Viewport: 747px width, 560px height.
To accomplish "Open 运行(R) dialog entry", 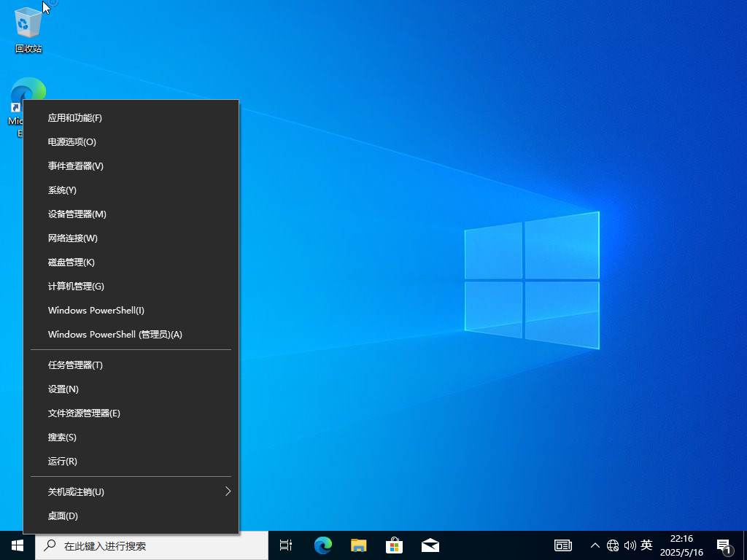I will pyautogui.click(x=131, y=461).
